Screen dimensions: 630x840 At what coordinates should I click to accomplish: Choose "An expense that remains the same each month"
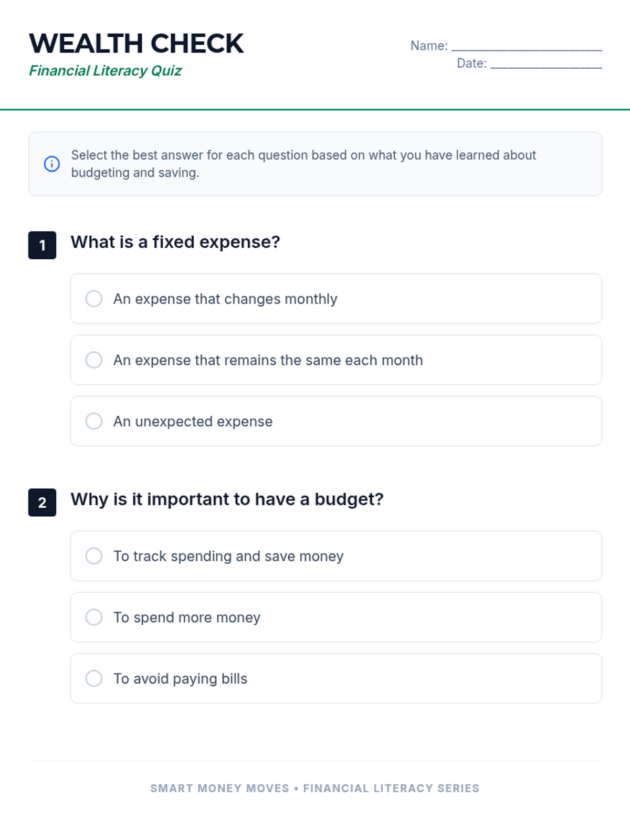[x=94, y=360]
